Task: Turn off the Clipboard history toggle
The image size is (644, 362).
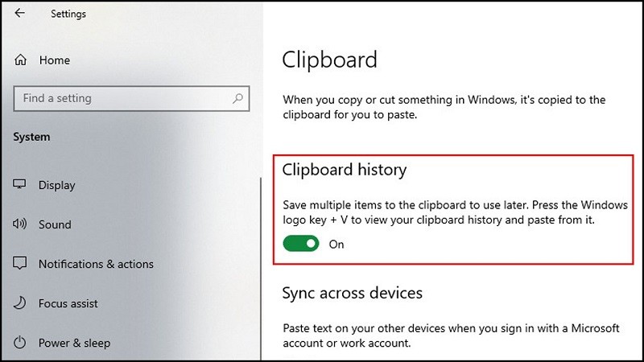Action: pyautogui.click(x=300, y=244)
